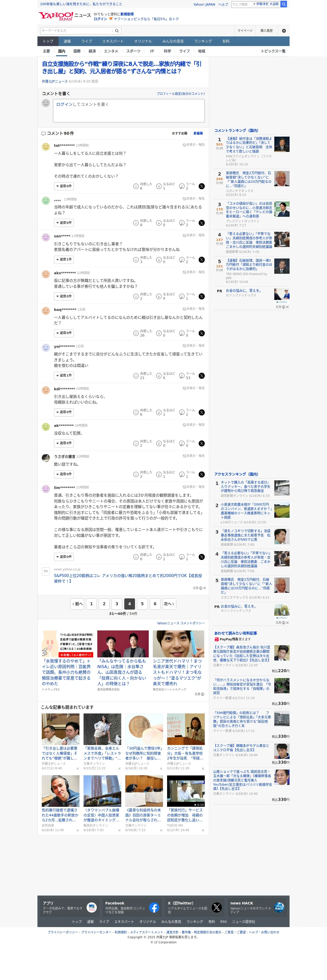
Task: Sort comments by おすすめ順
Action: coord(179,134)
